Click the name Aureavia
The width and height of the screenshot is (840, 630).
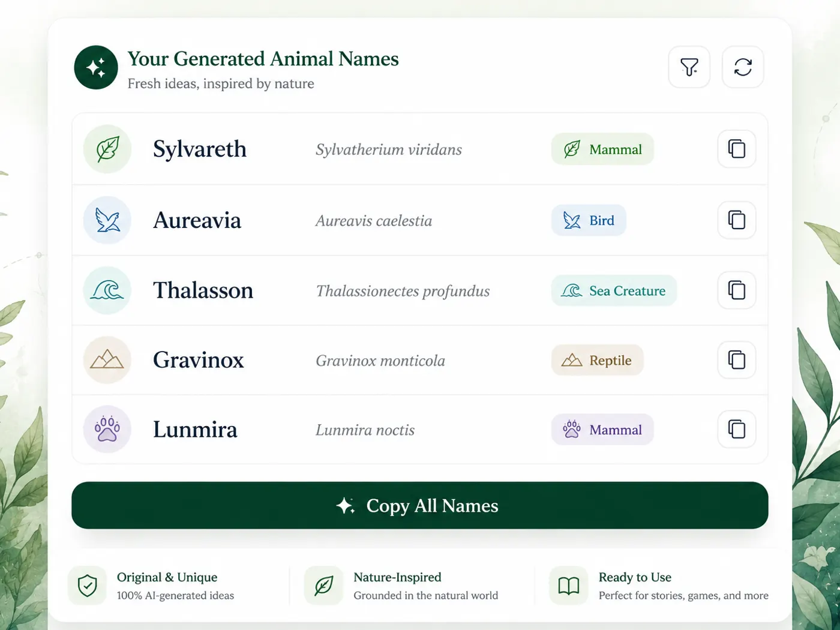pos(197,220)
